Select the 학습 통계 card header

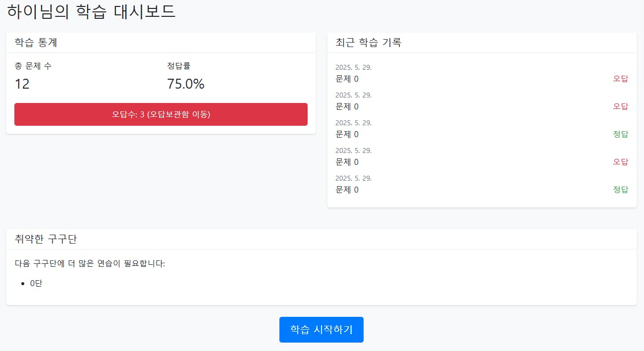[x=36, y=43]
